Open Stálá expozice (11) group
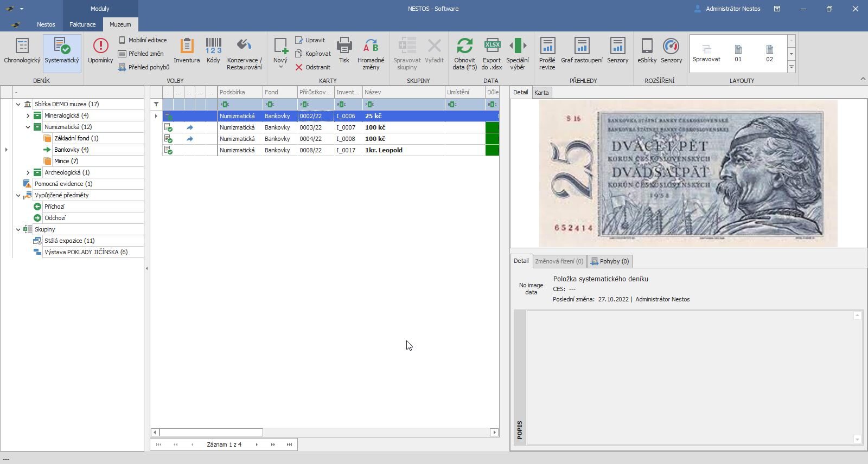 [69, 241]
